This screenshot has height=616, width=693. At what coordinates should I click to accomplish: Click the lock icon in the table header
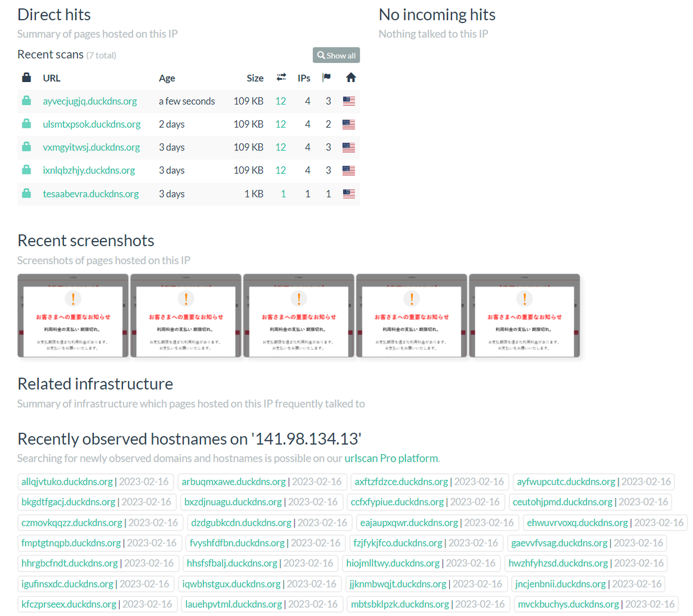[26, 77]
